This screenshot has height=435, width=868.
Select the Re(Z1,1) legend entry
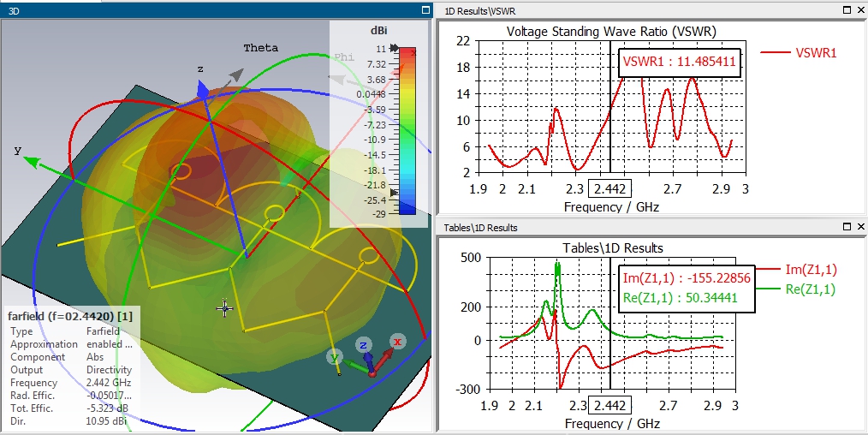tap(795, 289)
